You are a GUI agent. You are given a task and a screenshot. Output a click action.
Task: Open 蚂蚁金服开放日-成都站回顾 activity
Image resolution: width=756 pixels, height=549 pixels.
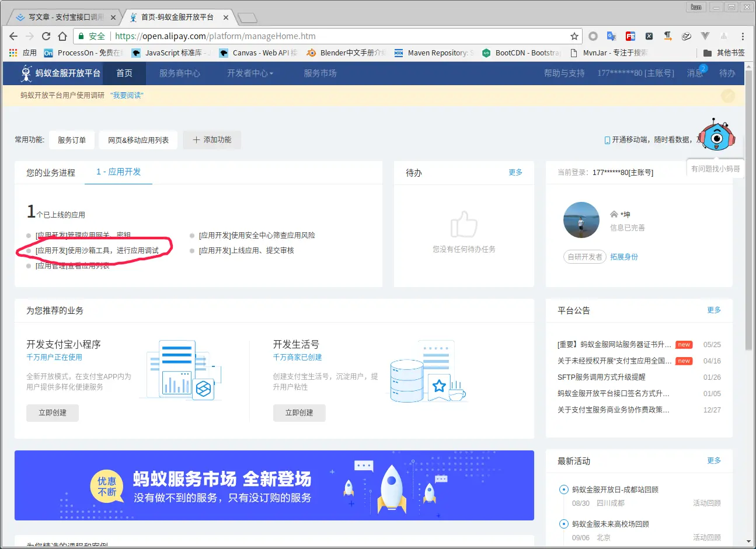pyautogui.click(x=615, y=489)
